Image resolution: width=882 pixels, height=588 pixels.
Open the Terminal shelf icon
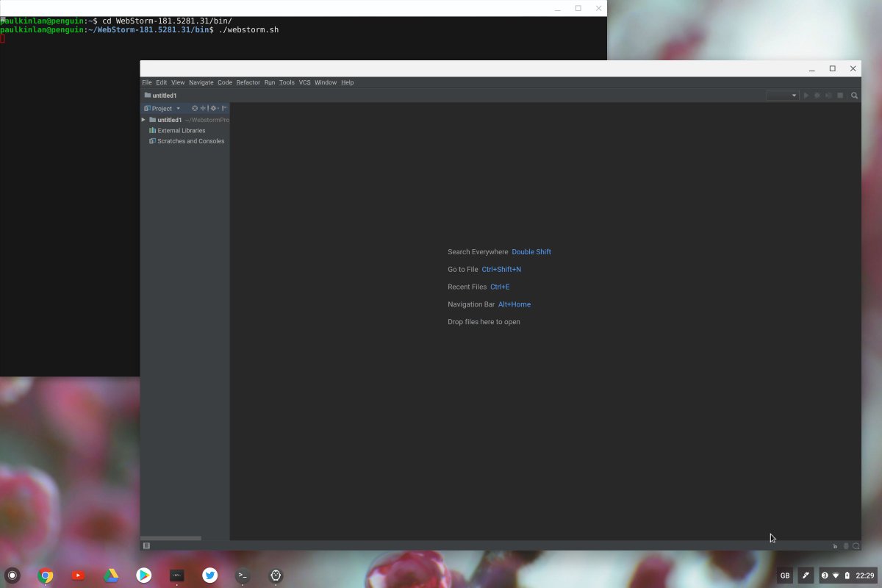[243, 576]
